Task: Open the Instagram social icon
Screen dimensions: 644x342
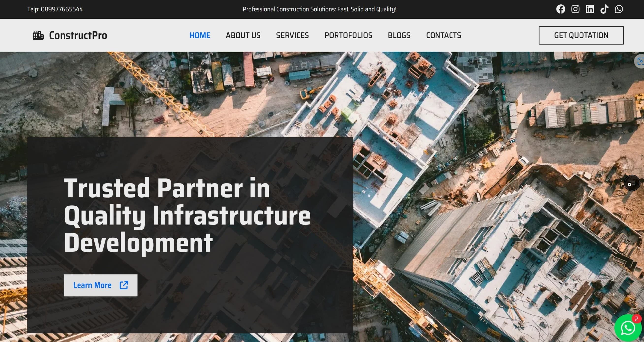Action: [x=575, y=9]
